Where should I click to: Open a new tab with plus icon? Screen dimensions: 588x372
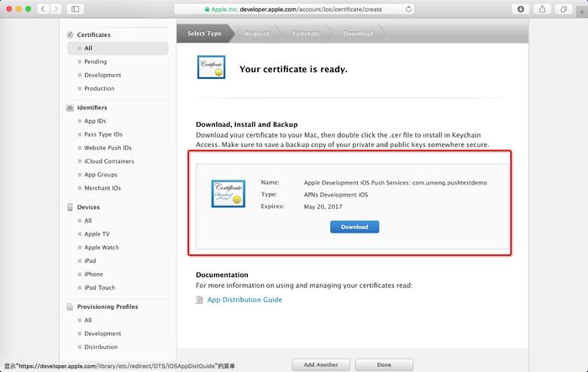pyautogui.click(x=579, y=8)
